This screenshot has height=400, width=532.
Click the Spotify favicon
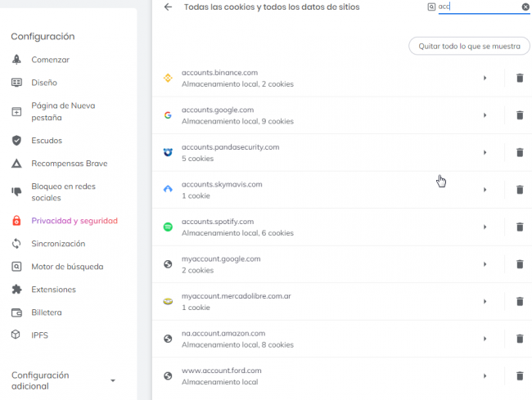168,227
